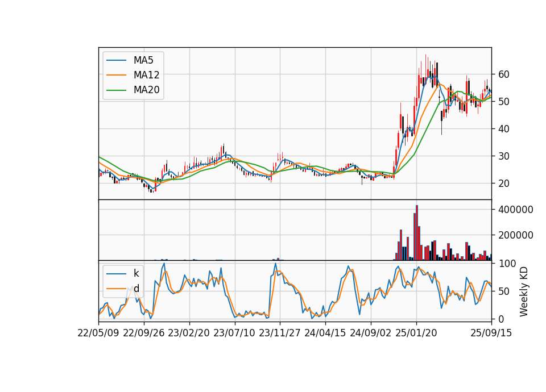This screenshot has width=546, height=392.
Task: Click the 24/04/15 date tick label
Action: [325, 333]
